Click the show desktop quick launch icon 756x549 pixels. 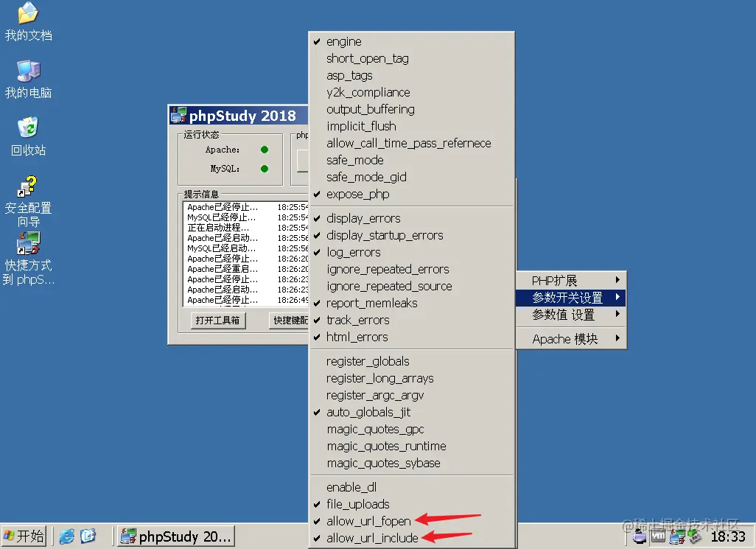[x=88, y=536]
